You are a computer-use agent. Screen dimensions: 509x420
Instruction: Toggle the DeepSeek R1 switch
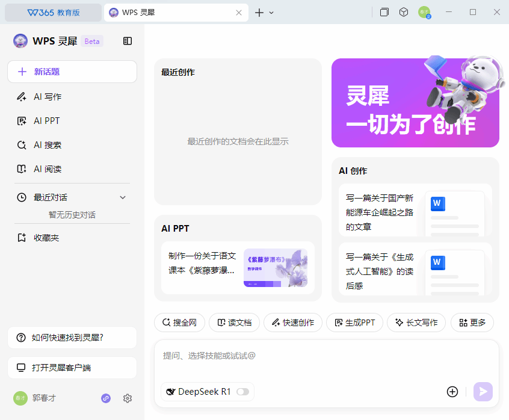(242, 392)
